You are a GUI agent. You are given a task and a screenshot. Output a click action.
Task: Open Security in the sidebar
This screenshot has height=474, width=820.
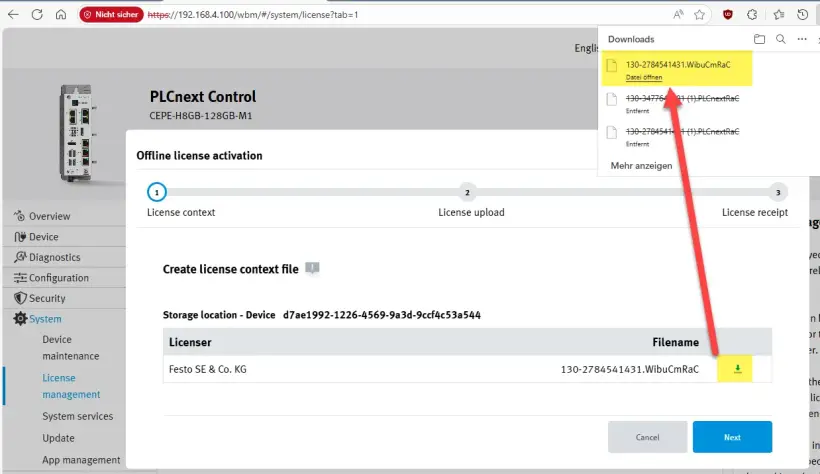47,298
